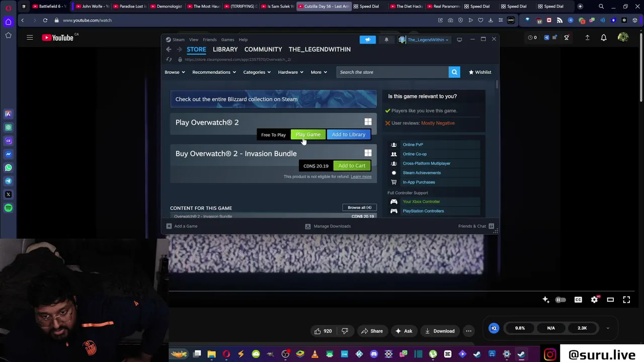Click the Steam announcements megaphone button
This screenshot has height=362, width=644.
point(367,40)
